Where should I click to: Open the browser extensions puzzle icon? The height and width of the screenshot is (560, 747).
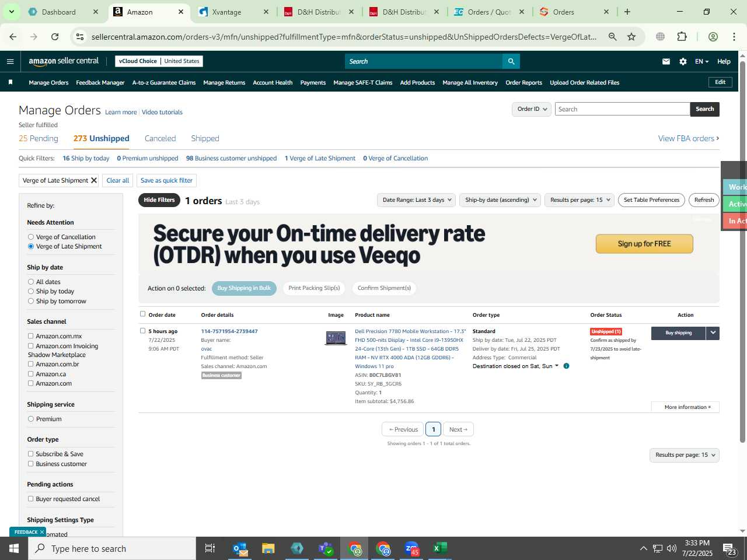coord(682,37)
